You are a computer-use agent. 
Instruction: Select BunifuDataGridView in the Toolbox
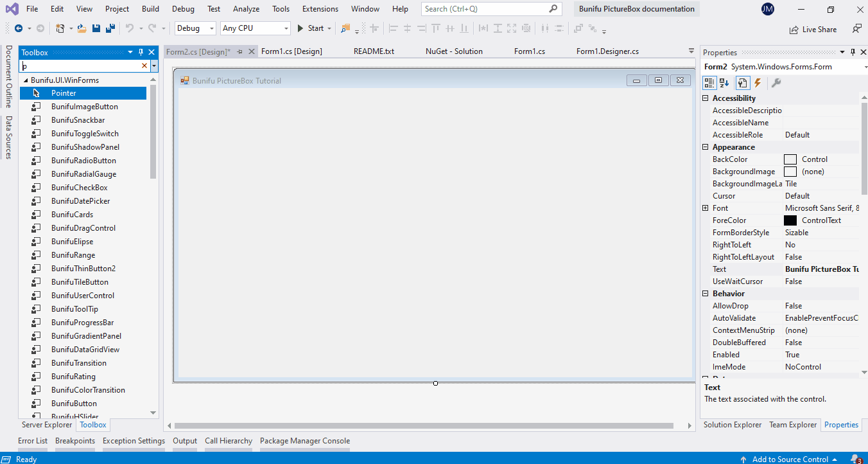(x=83, y=350)
